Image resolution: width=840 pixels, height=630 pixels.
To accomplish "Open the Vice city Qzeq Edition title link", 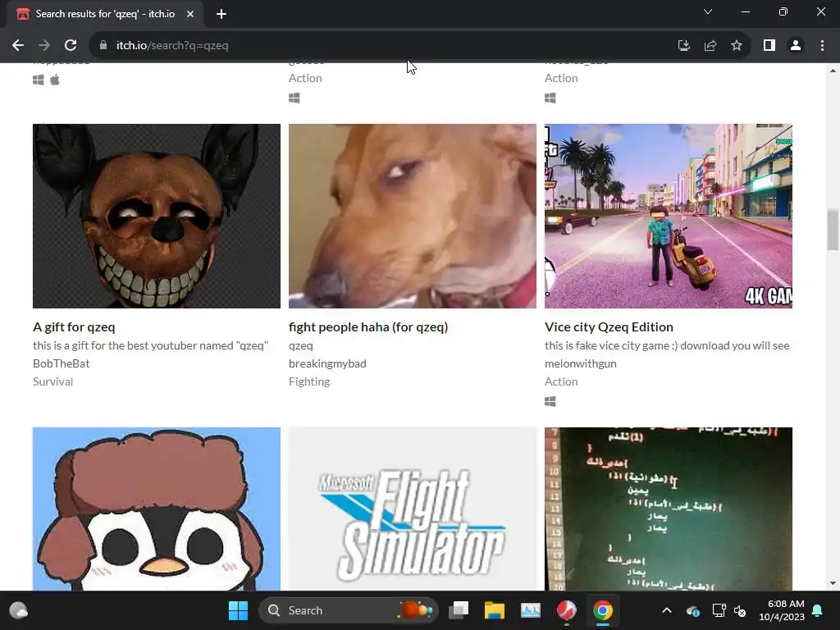I will [x=609, y=326].
